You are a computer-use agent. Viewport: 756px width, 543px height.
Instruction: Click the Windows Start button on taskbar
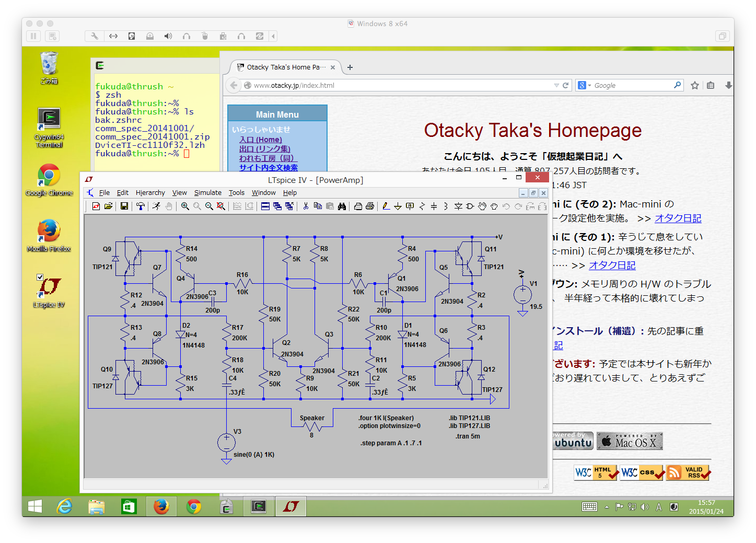pos(35,506)
